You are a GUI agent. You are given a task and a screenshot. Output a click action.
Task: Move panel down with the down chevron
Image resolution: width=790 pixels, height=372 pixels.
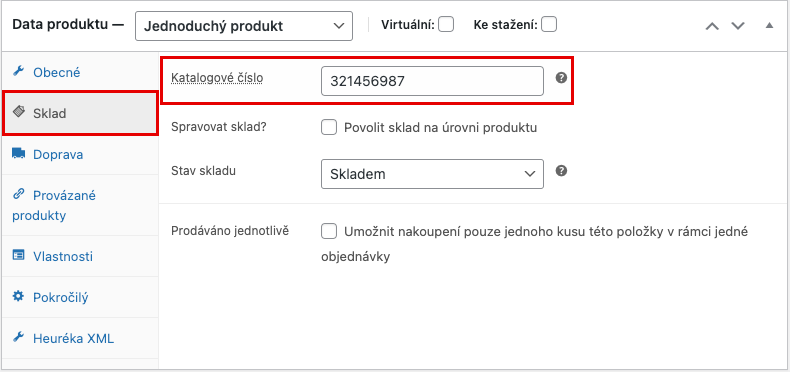click(x=738, y=26)
